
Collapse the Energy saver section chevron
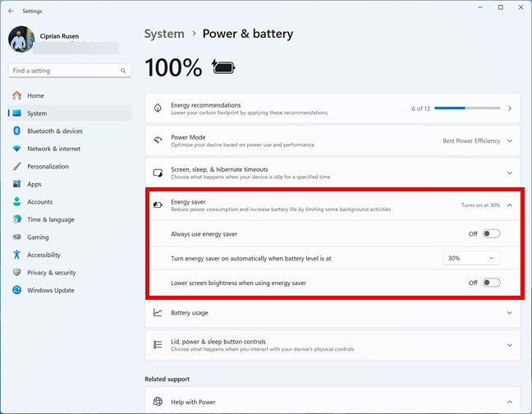click(x=510, y=205)
